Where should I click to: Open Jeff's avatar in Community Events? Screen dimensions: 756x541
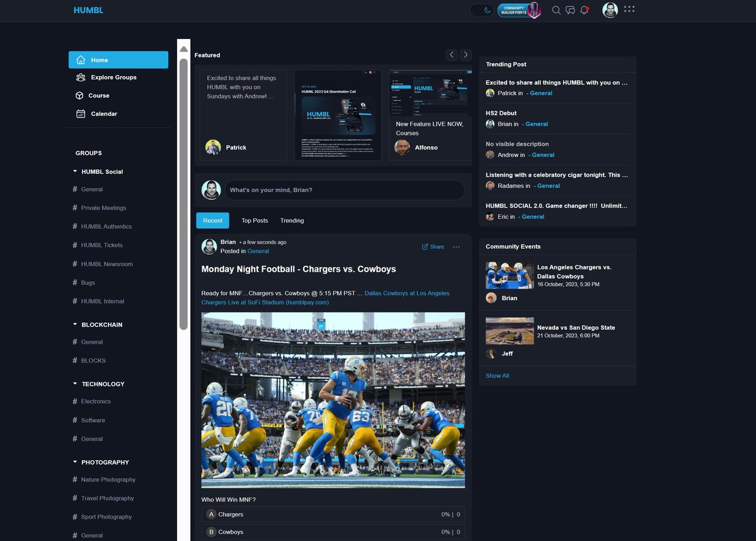pyautogui.click(x=491, y=354)
